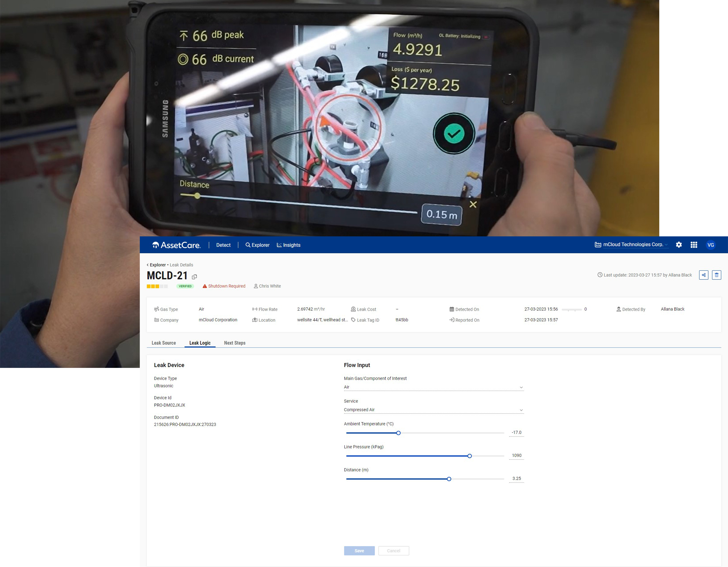The image size is (728, 567).
Task: Open the apps grid menu
Action: pyautogui.click(x=694, y=245)
